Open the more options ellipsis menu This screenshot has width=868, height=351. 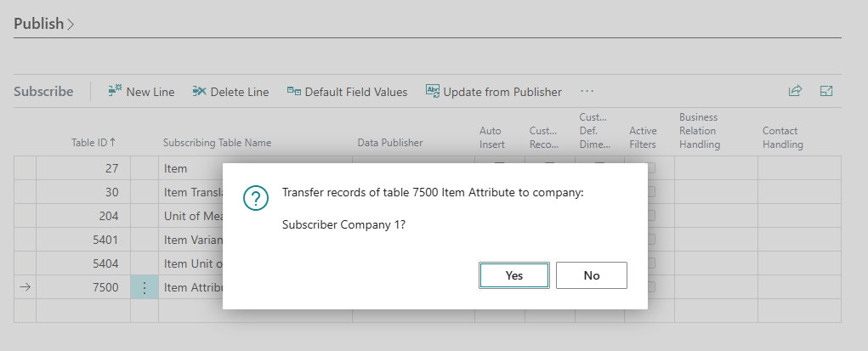point(587,91)
